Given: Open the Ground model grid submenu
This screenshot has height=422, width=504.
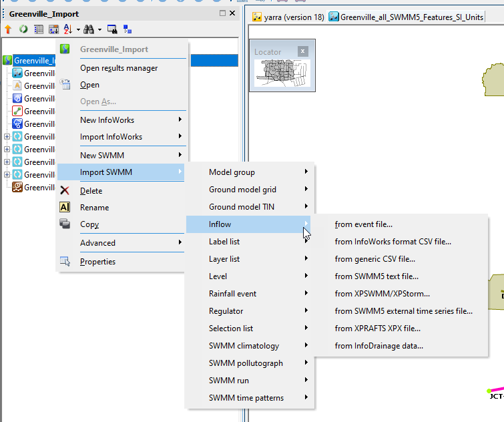Looking at the screenshot, I should (249, 190).
